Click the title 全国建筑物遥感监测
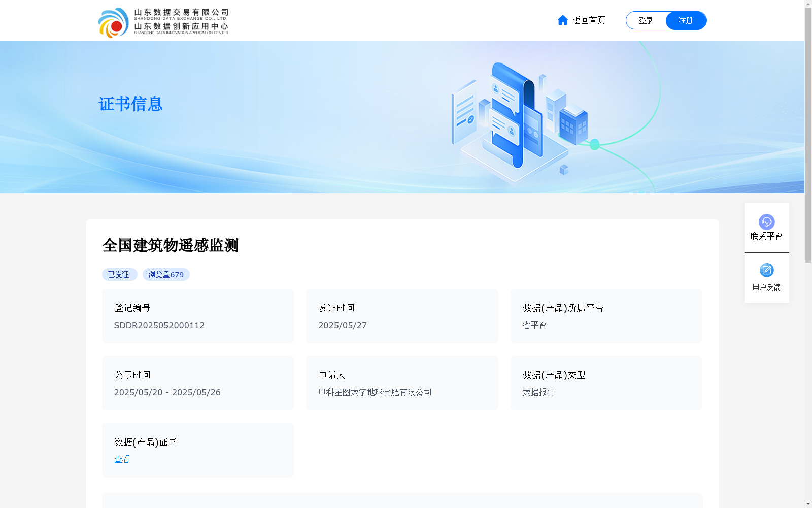This screenshot has height=508, width=812. tap(171, 245)
